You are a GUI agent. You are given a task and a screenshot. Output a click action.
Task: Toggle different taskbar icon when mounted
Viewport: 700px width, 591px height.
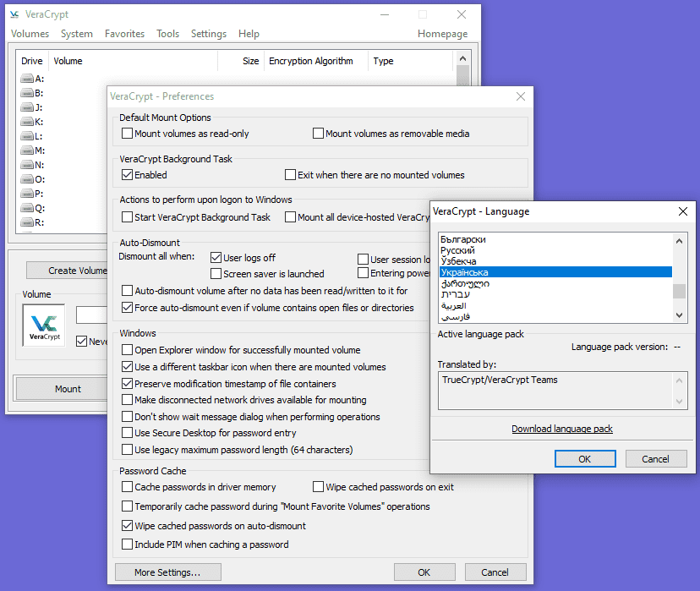tap(127, 367)
